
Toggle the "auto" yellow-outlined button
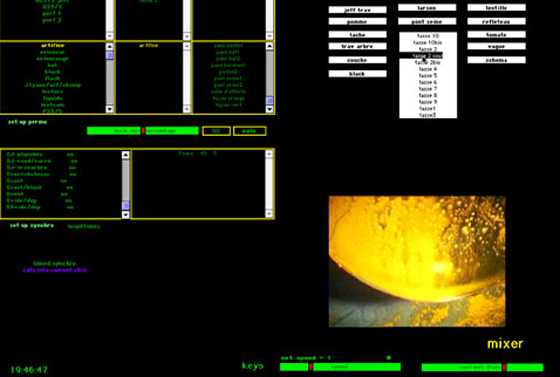click(249, 131)
